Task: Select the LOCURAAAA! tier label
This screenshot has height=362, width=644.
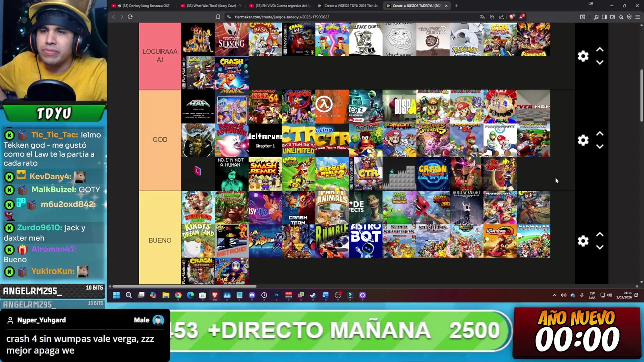Action: pos(160,55)
